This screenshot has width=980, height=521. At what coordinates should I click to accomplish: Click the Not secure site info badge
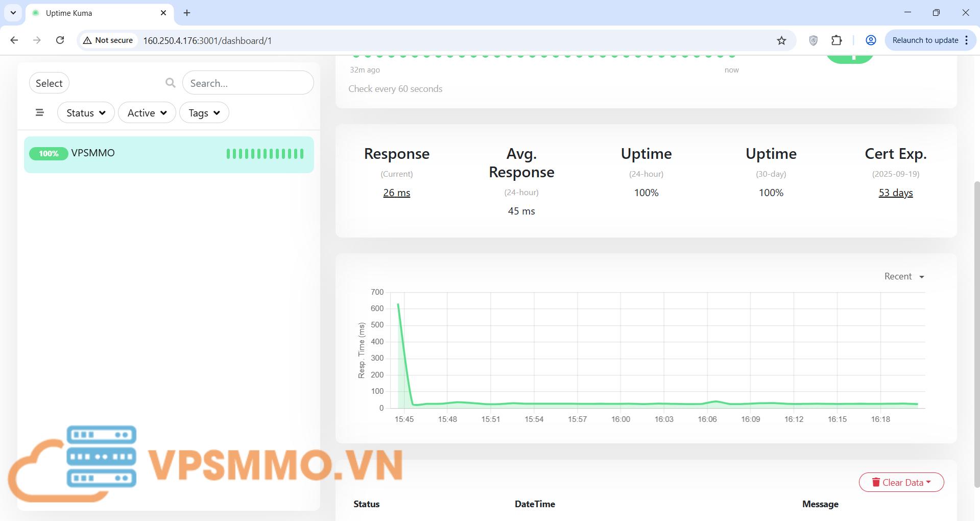[x=108, y=40]
